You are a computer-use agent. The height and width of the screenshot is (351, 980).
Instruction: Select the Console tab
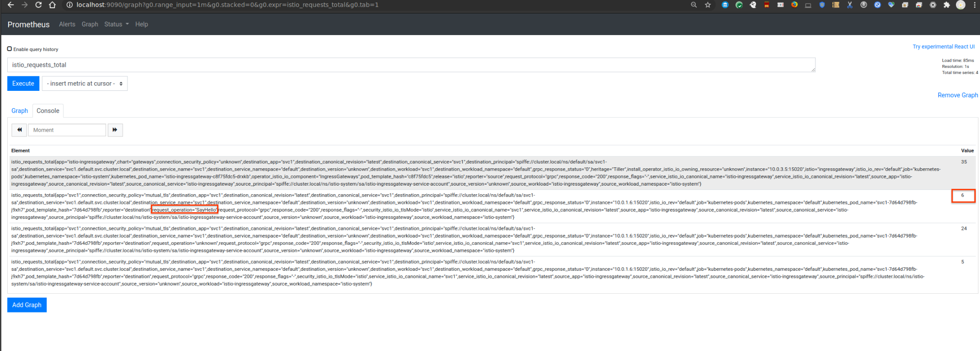coord(48,111)
